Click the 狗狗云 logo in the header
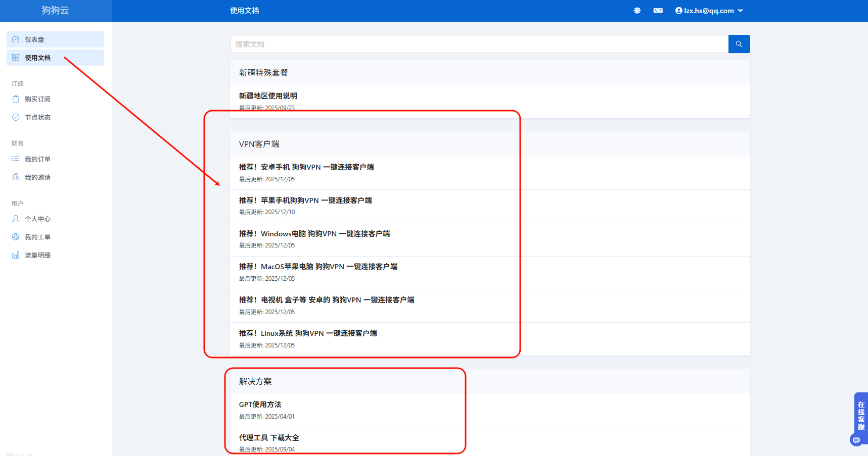The width and height of the screenshot is (868, 456). 55,11
